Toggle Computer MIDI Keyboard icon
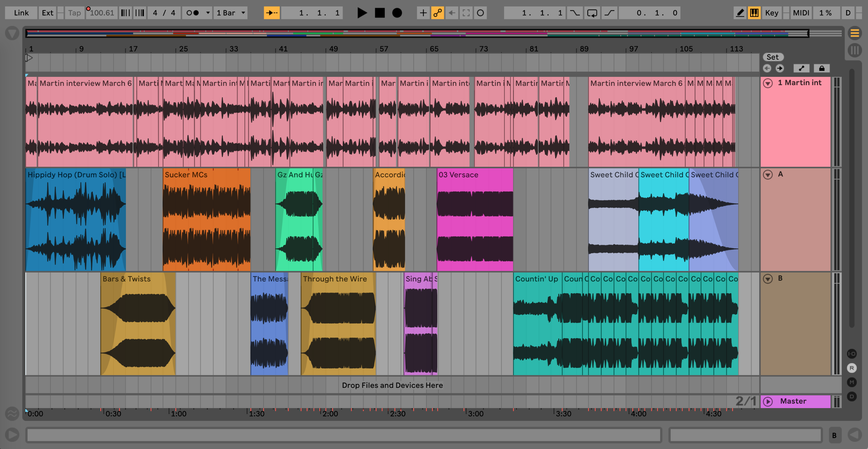 point(754,13)
